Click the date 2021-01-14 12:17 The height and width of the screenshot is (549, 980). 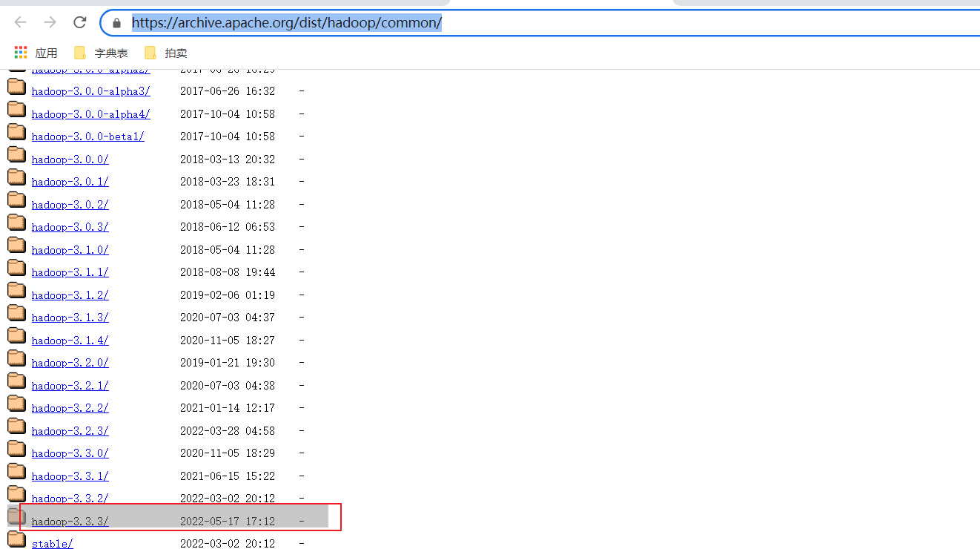point(228,408)
